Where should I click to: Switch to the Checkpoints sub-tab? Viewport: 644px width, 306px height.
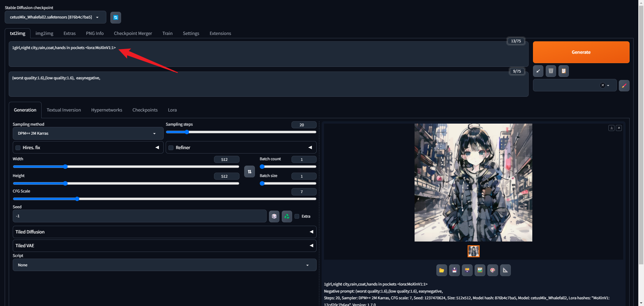[145, 110]
